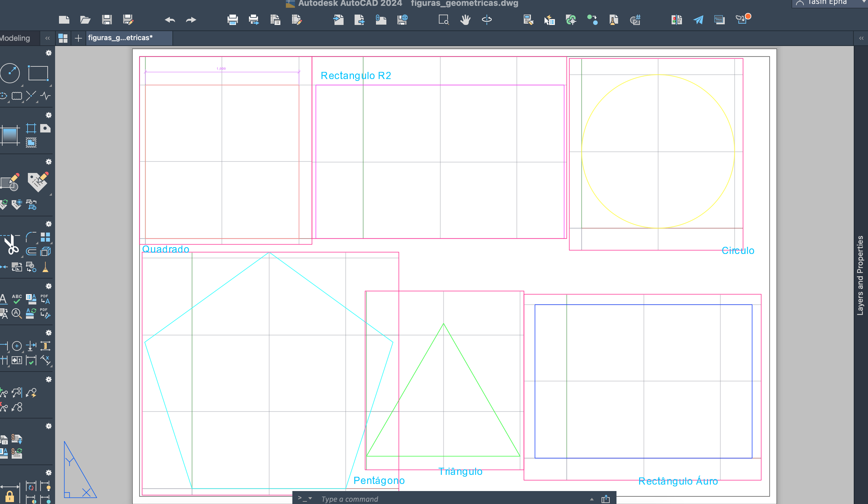Open the Page Setup Manager icon

tap(275, 20)
